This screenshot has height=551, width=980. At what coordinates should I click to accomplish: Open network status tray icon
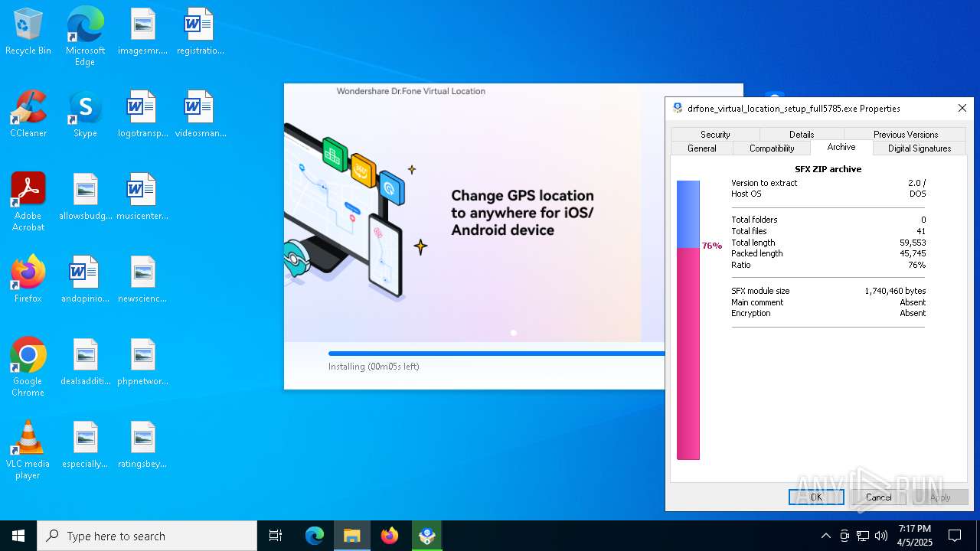(863, 536)
